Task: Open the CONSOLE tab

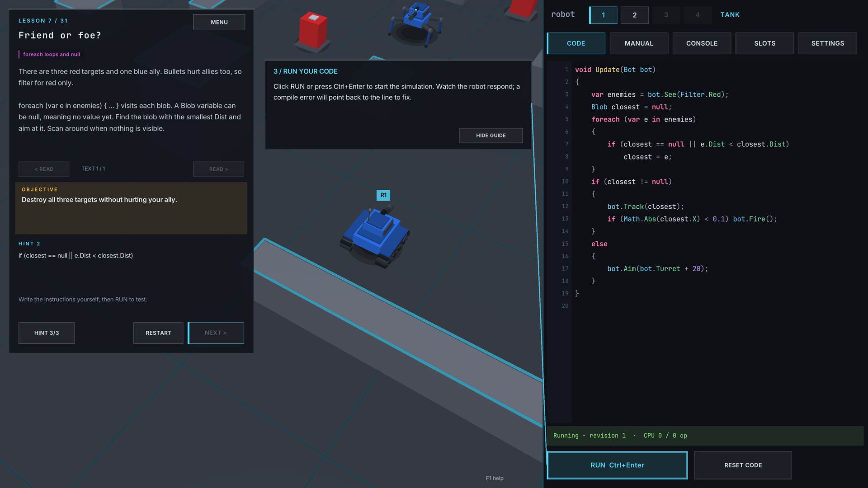Action: click(x=702, y=43)
